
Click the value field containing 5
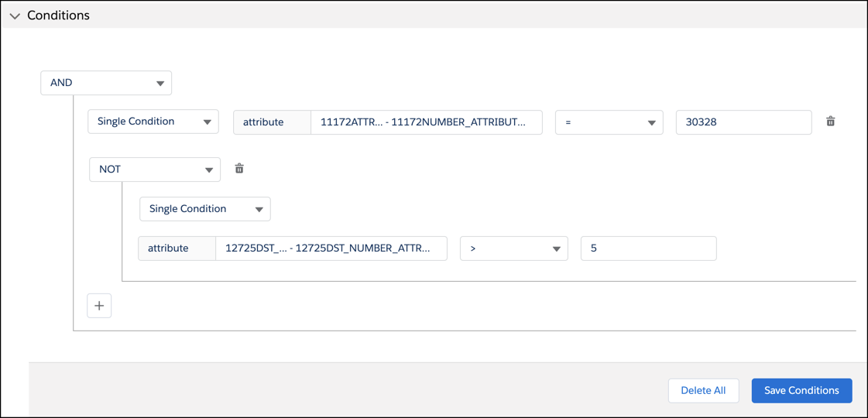pos(648,248)
